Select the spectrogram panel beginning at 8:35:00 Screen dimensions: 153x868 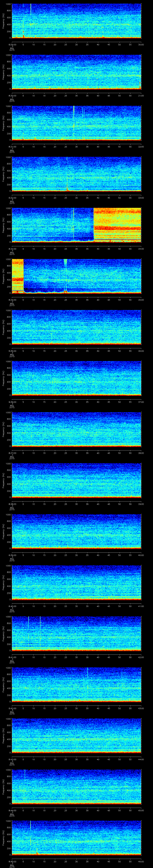point(76,327)
